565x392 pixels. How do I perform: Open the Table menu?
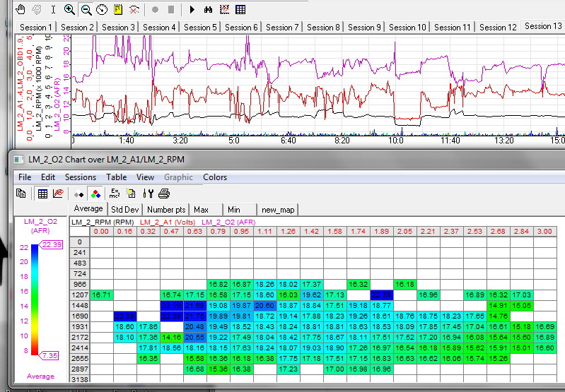click(x=117, y=177)
